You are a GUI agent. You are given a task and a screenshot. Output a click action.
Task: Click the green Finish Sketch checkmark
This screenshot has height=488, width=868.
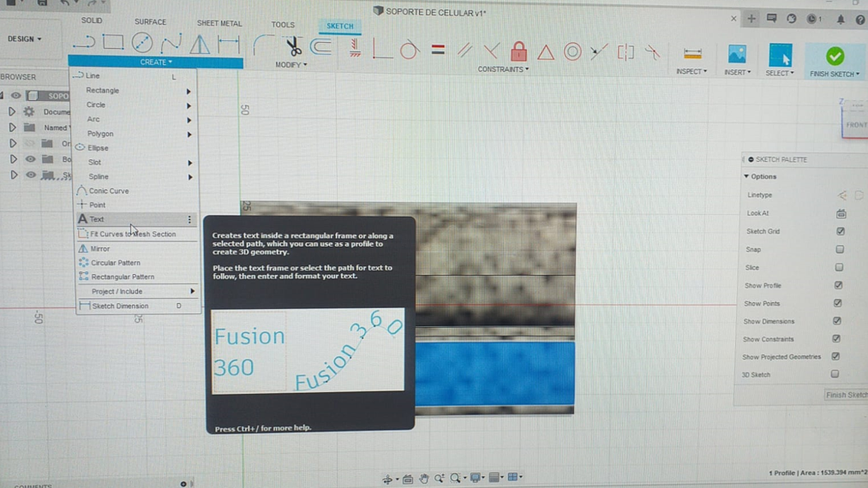[x=835, y=57]
